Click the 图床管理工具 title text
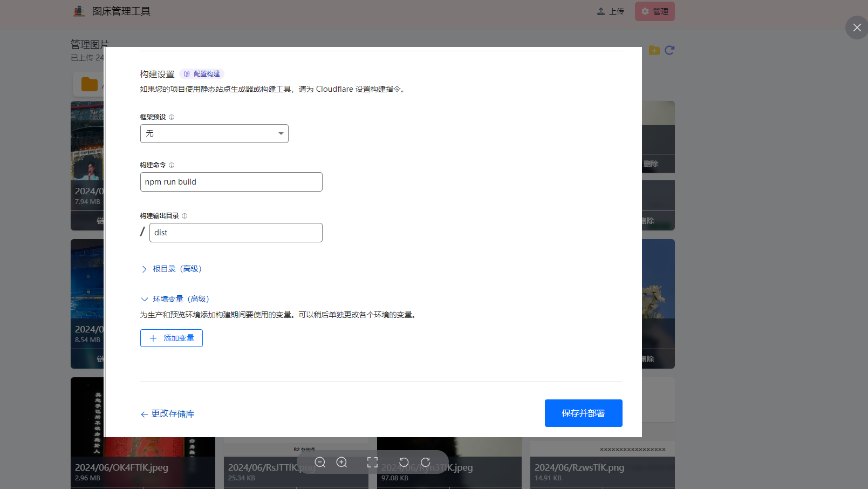868x489 pixels. [121, 11]
